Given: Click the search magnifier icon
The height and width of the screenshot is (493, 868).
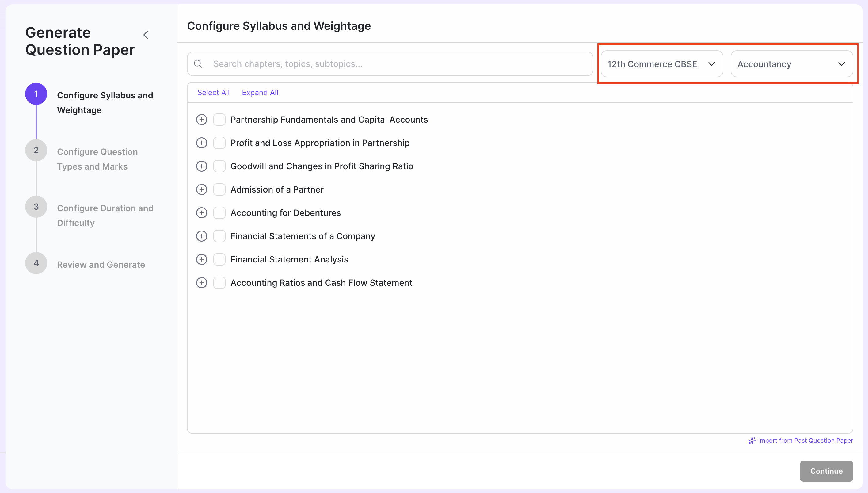Looking at the screenshot, I should click(198, 64).
